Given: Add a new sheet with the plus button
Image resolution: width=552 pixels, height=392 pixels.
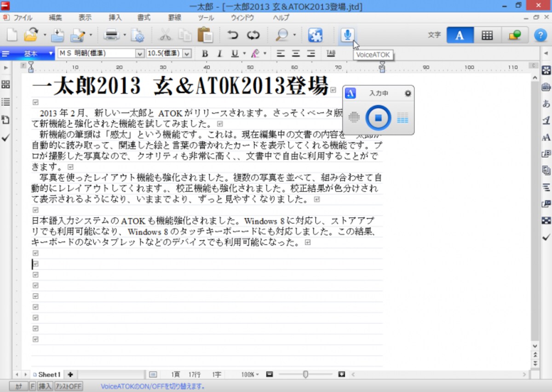Looking at the screenshot, I should 70,375.
